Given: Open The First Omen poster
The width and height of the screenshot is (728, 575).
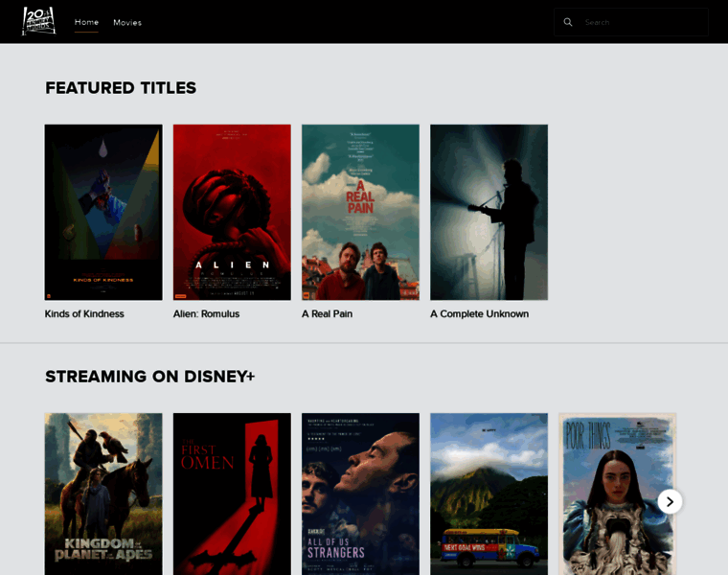Looking at the screenshot, I should coord(232,494).
